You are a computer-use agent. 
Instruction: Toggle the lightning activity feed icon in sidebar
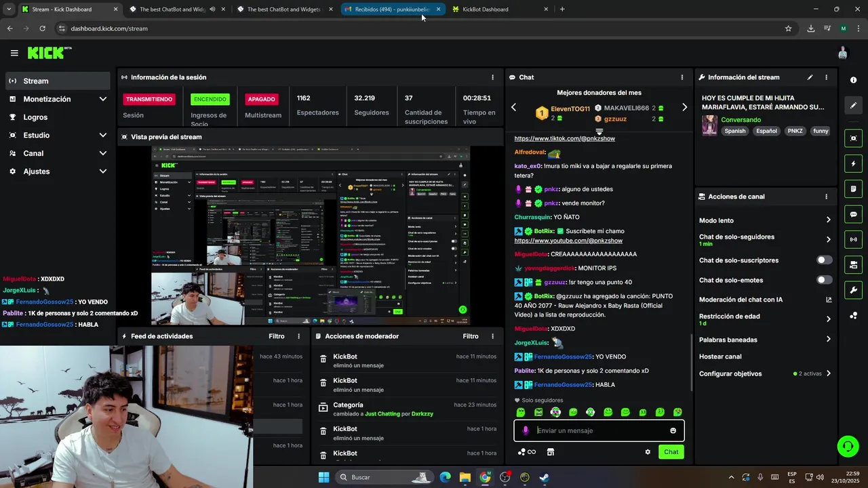click(x=853, y=163)
